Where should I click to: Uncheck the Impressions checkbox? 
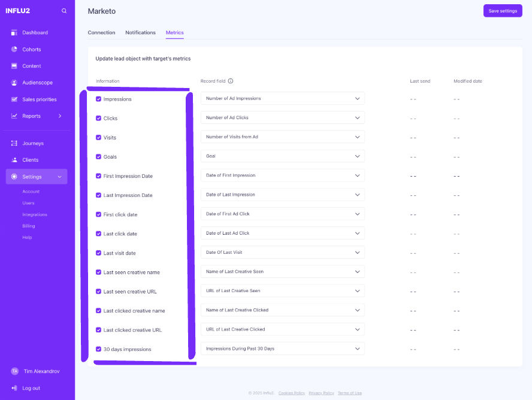98,99
